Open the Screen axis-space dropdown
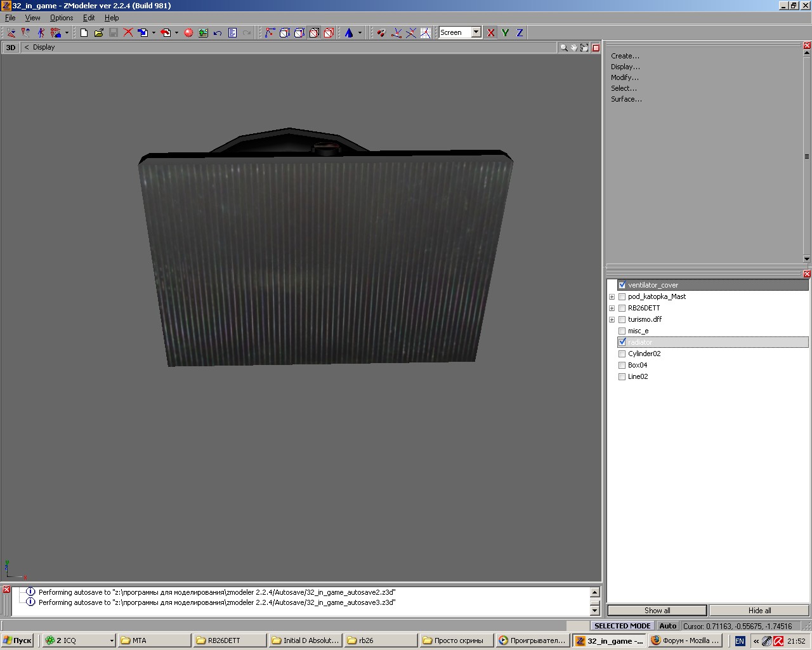This screenshot has height=650, width=812. [x=476, y=32]
